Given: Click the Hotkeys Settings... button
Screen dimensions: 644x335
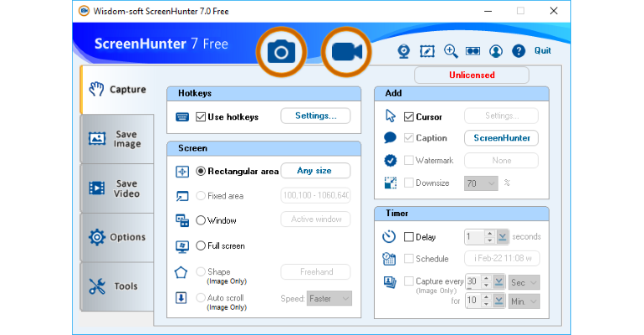Looking at the screenshot, I should (x=315, y=116).
